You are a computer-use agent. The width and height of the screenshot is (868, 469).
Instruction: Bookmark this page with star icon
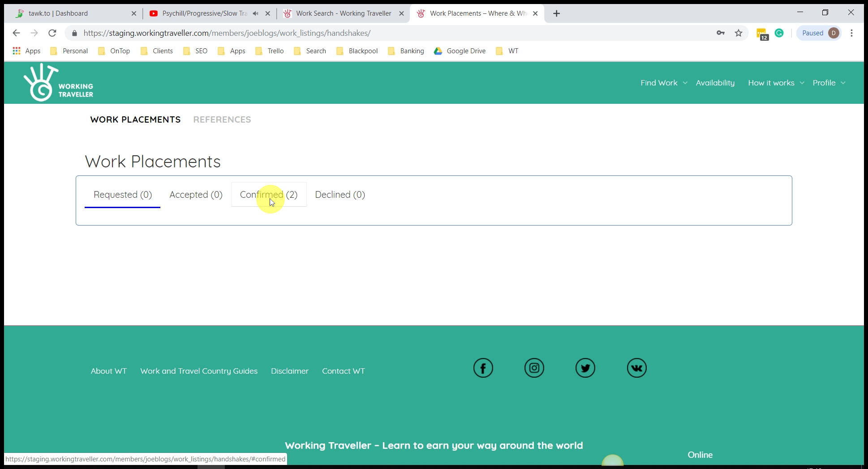coord(739,33)
